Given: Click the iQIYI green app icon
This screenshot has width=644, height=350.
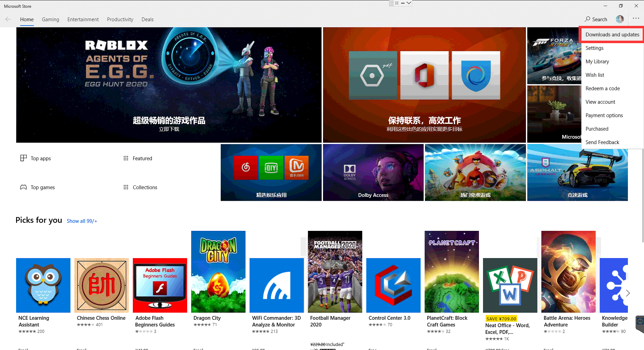Looking at the screenshot, I should tap(271, 167).
